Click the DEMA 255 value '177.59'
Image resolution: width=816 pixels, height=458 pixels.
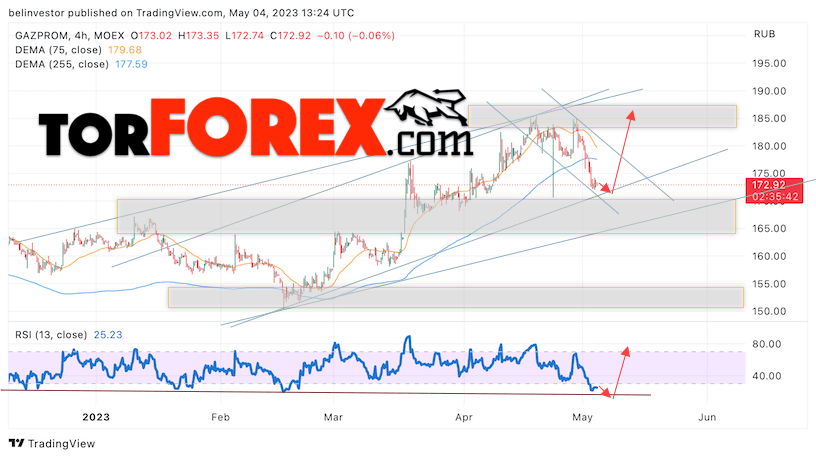[131, 64]
